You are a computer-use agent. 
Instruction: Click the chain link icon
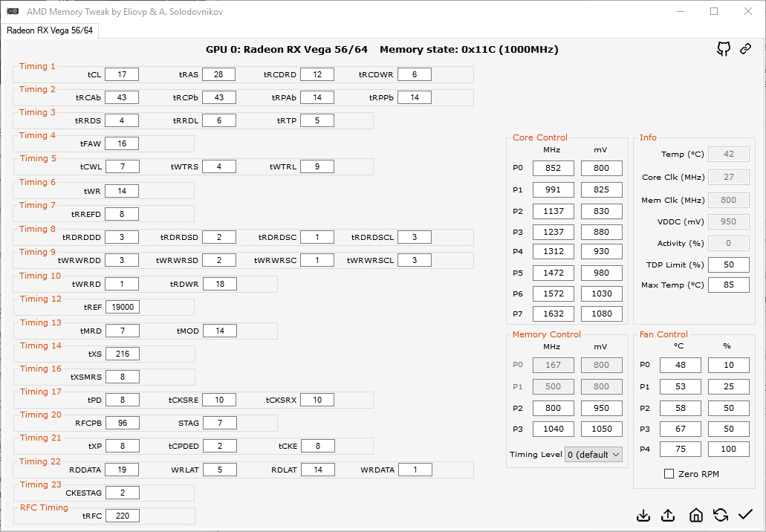pyautogui.click(x=745, y=49)
